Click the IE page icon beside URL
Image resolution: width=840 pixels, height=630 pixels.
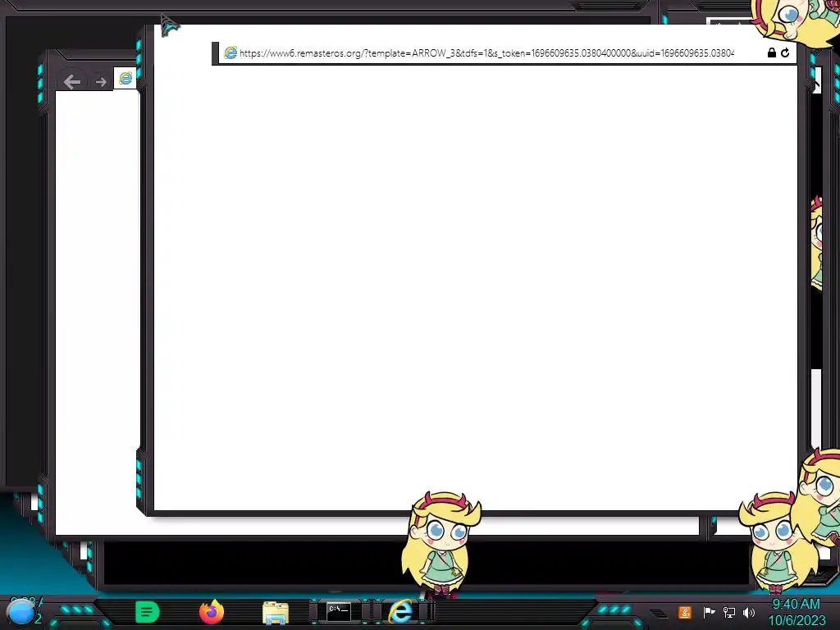tap(231, 52)
